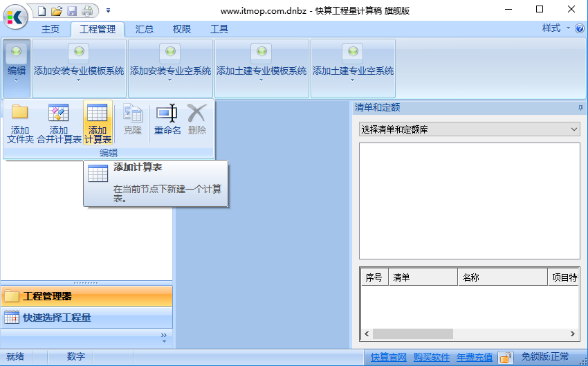
Task: Click the 编辑 group caption label
Action: point(109,153)
